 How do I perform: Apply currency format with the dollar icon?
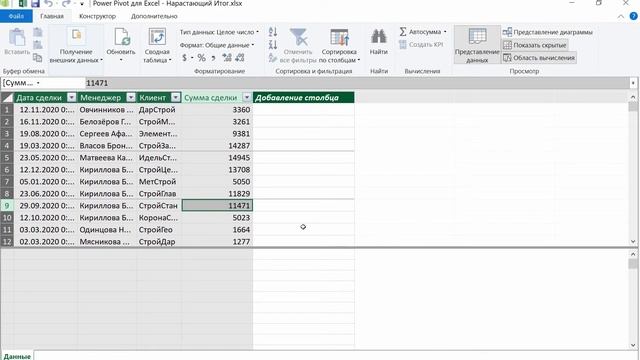tap(184, 58)
